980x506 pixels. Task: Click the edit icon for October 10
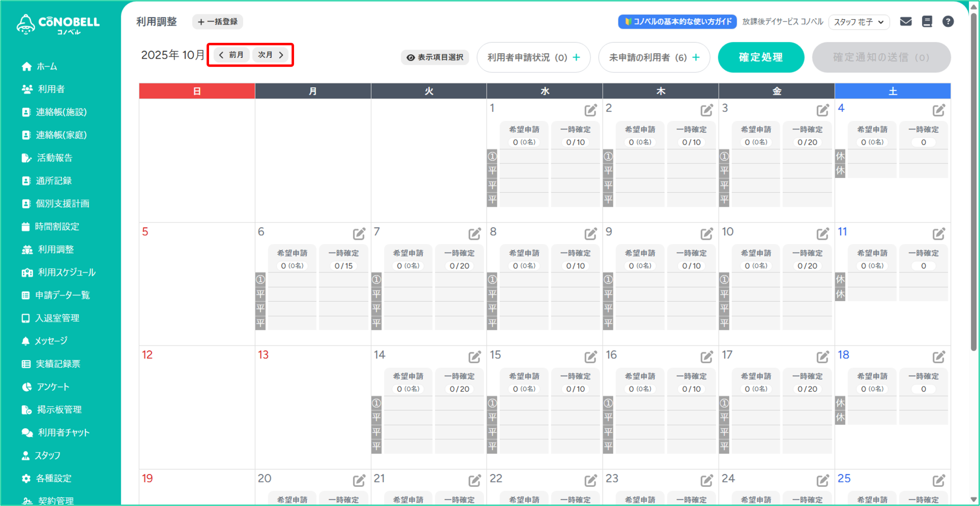[822, 233]
